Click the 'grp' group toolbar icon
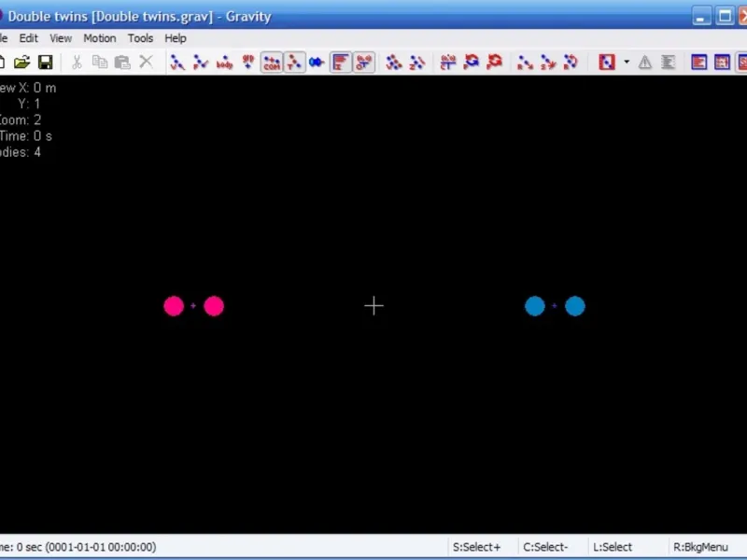The height and width of the screenshot is (560, 747). click(x=248, y=62)
